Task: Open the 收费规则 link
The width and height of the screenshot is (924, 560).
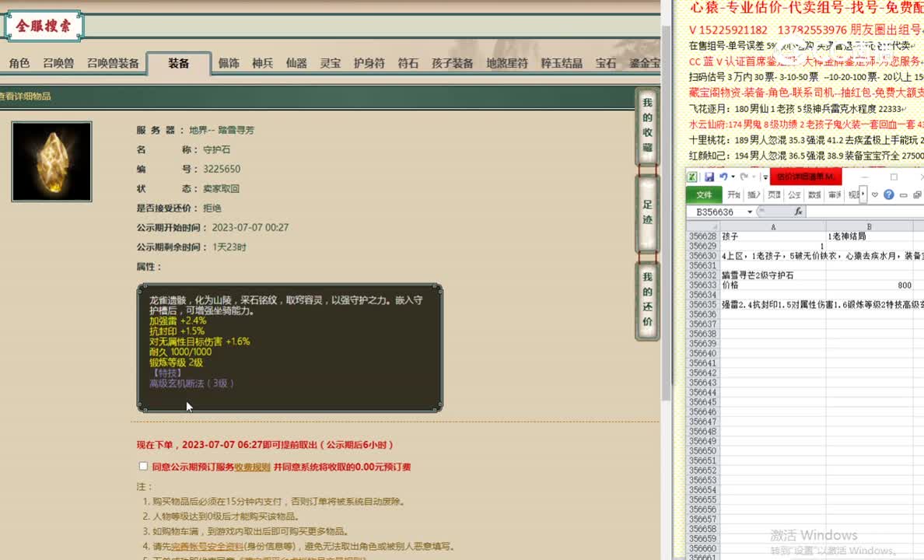Action: [x=252, y=467]
